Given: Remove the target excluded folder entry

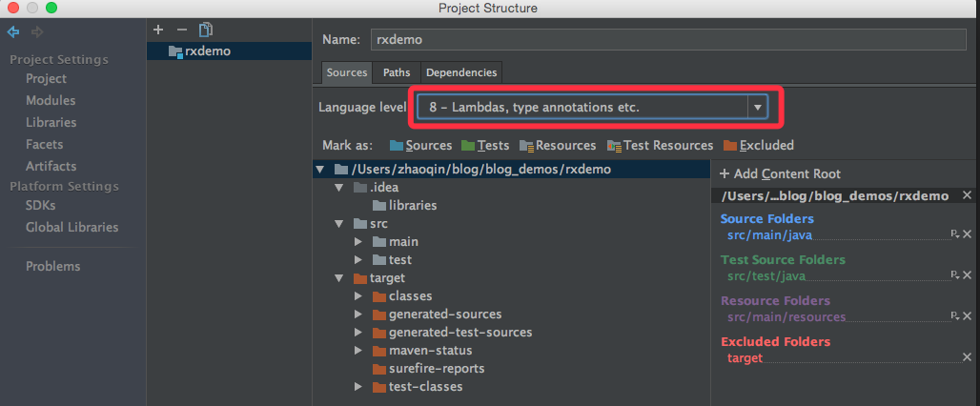Looking at the screenshot, I should click(967, 357).
